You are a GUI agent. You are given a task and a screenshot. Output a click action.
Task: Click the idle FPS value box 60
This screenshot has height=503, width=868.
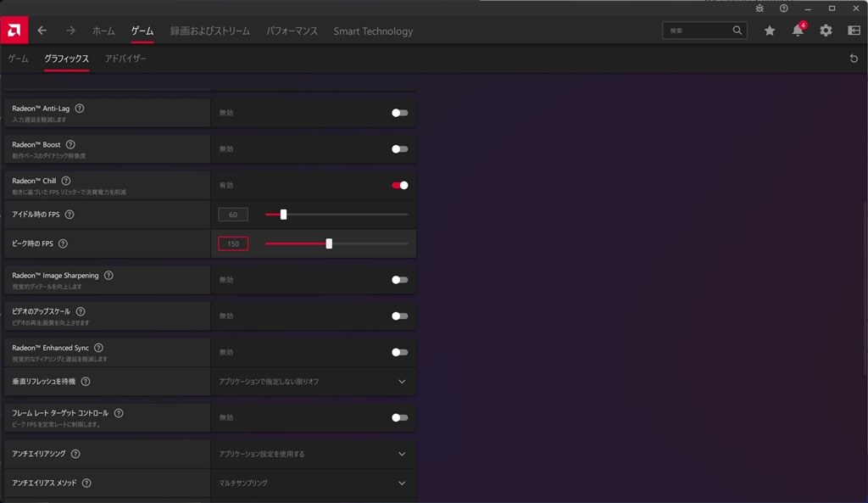click(233, 215)
